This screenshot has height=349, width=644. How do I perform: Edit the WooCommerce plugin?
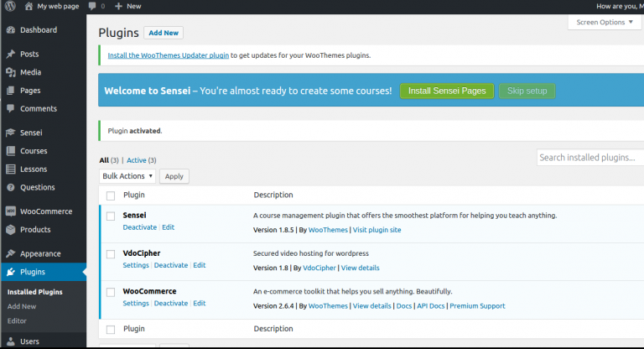200,304
